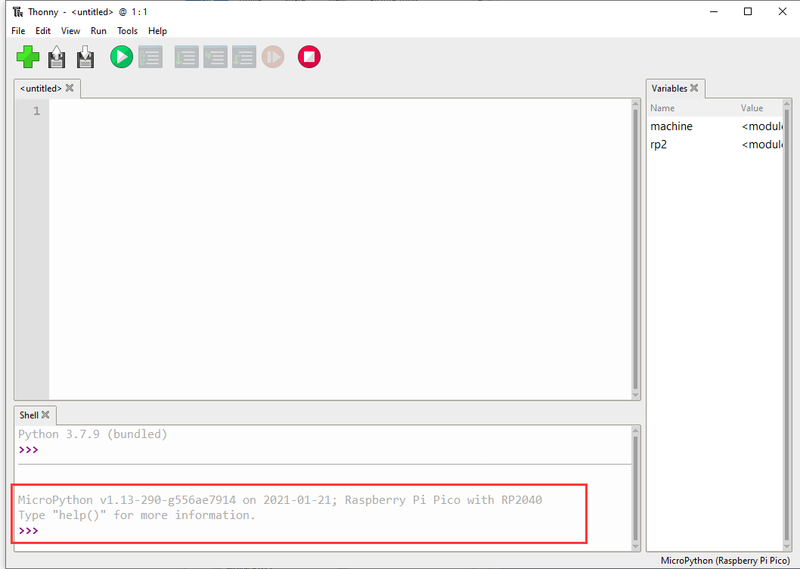800x569 pixels.
Task: Select the rp2 variable row
Action: [x=715, y=144]
